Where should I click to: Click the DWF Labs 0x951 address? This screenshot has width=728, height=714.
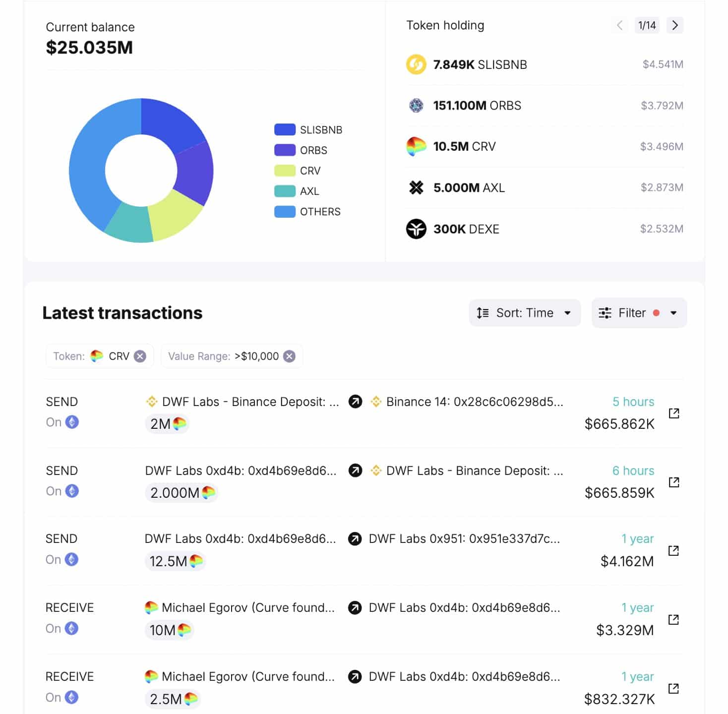[464, 538]
